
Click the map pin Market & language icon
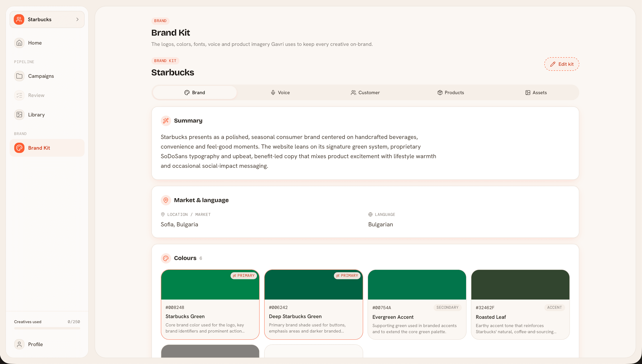pos(166,200)
